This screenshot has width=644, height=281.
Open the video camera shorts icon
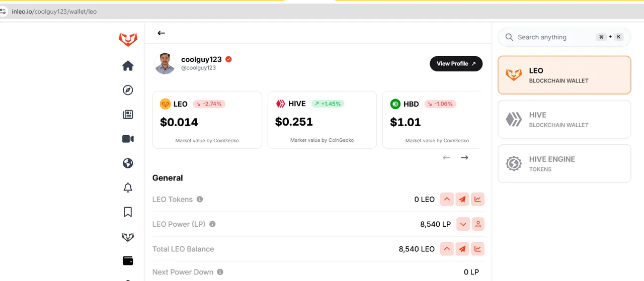tap(128, 139)
